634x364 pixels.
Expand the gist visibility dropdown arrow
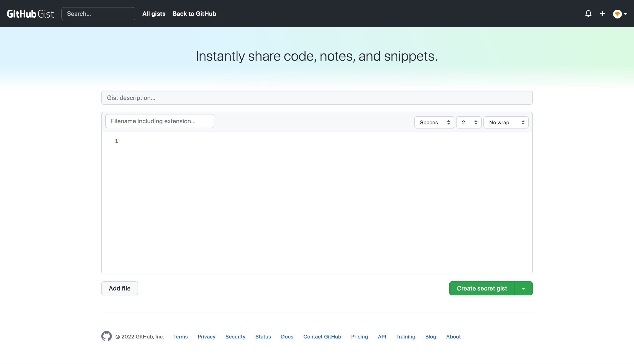(523, 289)
